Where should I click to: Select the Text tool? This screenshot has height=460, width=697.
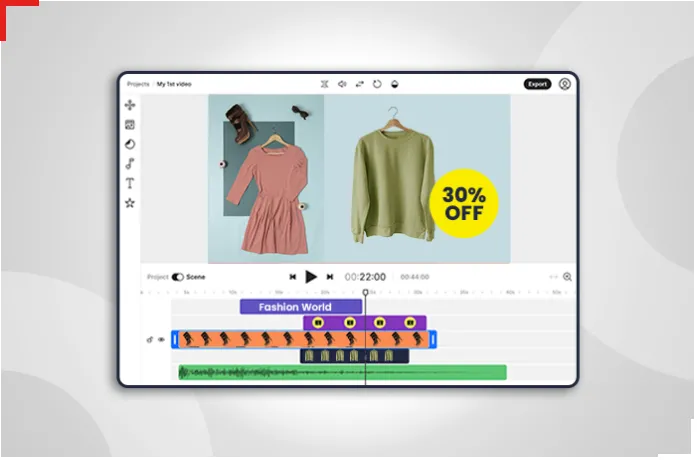[x=129, y=183]
